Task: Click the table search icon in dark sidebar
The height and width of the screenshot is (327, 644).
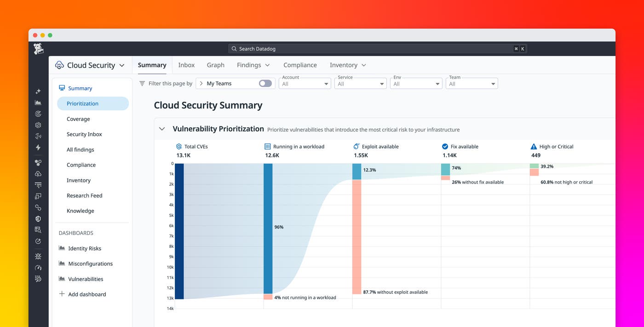Action: [x=38, y=230]
